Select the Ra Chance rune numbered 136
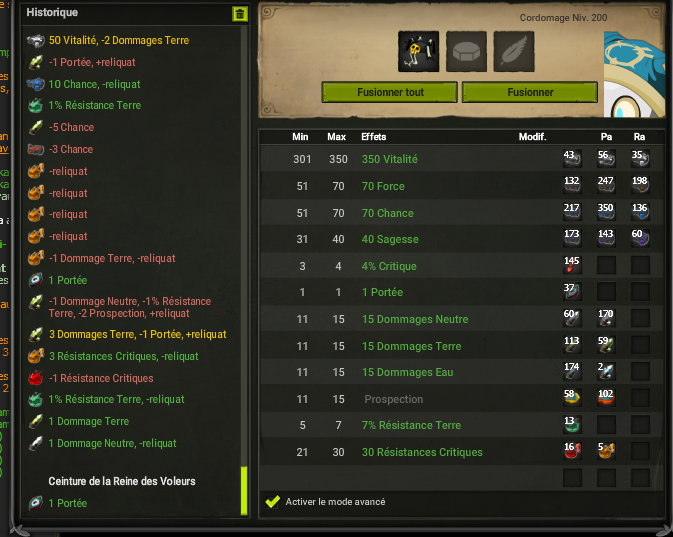The width and height of the screenshot is (673, 537). (x=640, y=212)
